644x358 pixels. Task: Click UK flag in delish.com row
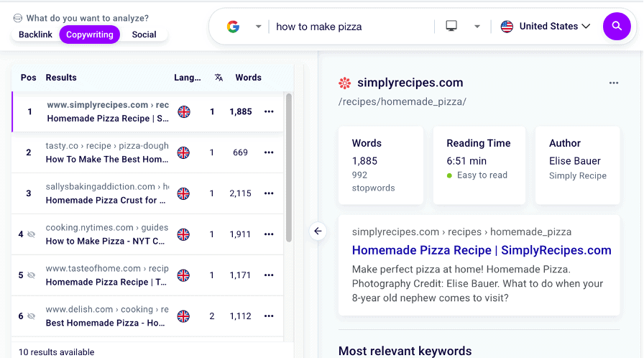coord(183,316)
